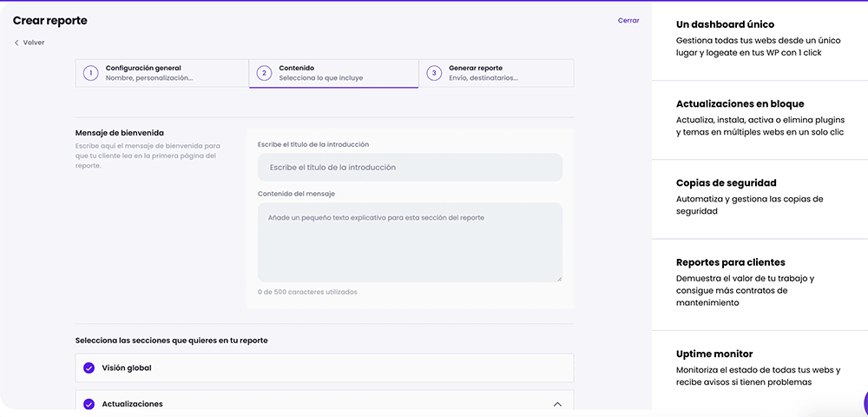Grab the textarea resize handle corner
Image resolution: width=868 pixels, height=417 pixels.
coord(559,279)
